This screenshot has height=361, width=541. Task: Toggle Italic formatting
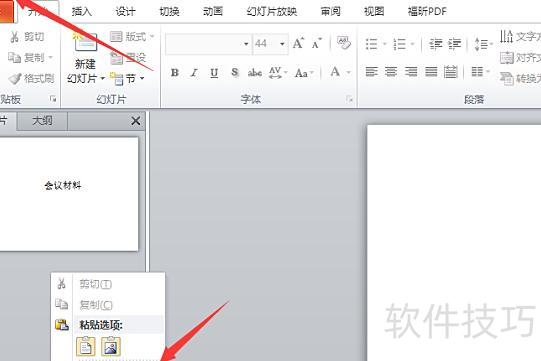tap(194, 72)
